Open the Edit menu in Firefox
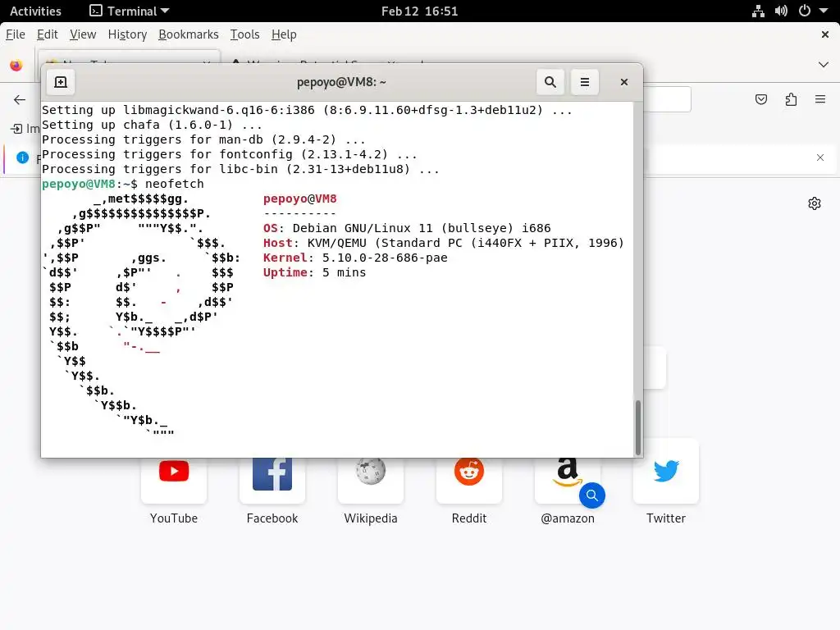 click(x=47, y=34)
